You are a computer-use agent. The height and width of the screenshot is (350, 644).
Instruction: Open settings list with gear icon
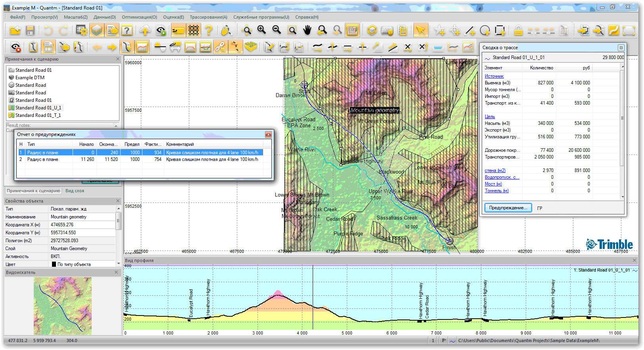82,31
